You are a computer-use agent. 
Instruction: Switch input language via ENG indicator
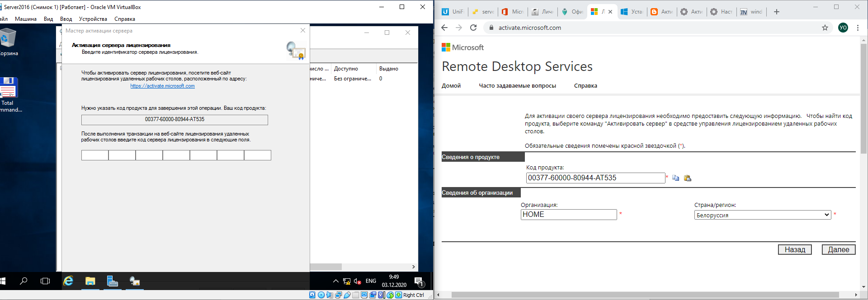point(371,281)
